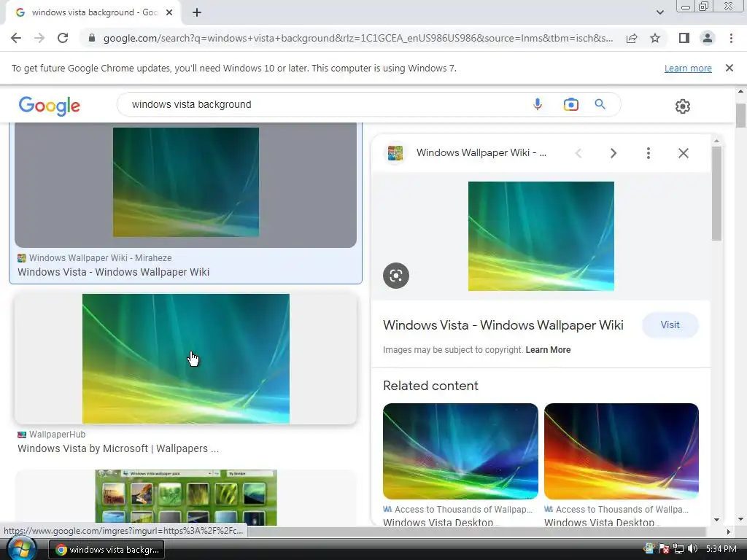The height and width of the screenshot is (560, 747).
Task: Open a new tab
Action: pyautogui.click(x=197, y=13)
